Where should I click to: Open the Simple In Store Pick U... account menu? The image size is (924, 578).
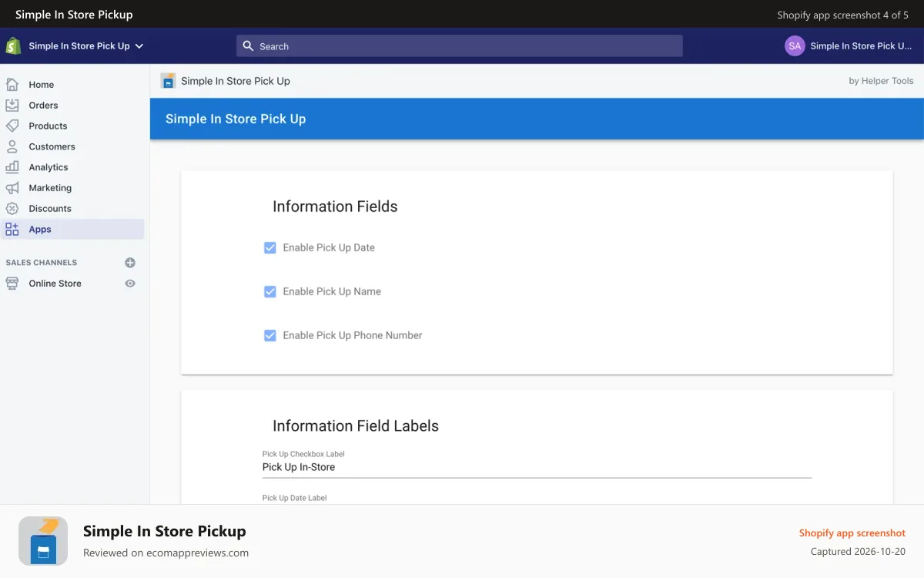[x=849, y=46]
